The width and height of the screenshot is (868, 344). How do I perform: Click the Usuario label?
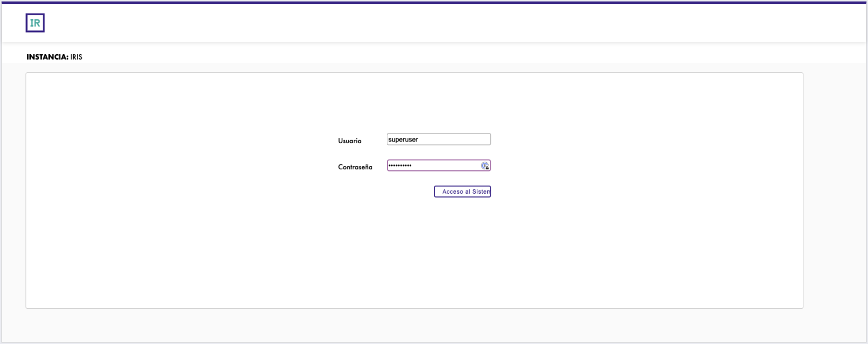[349, 141]
